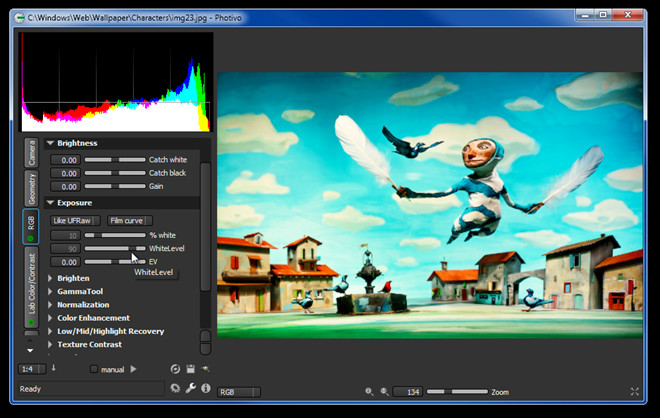Click the zoom value field showing 134

coord(408,392)
